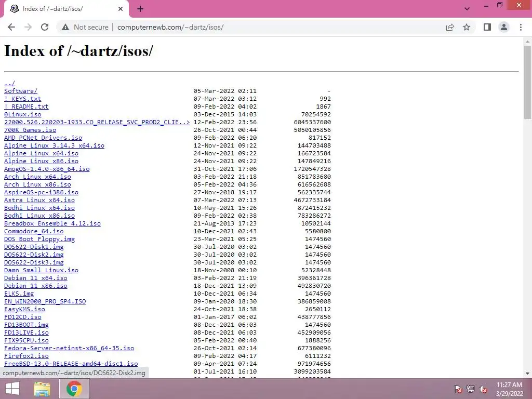Click Arch_Linux_x86.iso link
This screenshot has width=532, height=399.
coord(37,184)
